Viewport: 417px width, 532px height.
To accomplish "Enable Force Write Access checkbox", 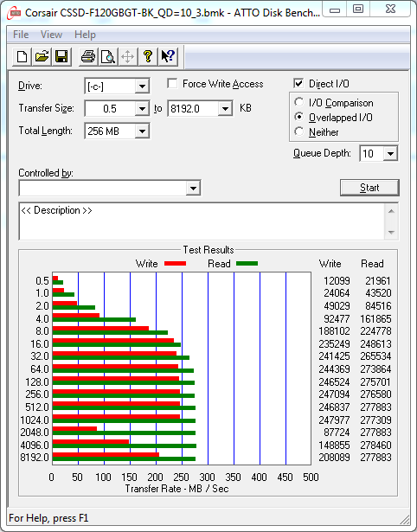I will 172,83.
